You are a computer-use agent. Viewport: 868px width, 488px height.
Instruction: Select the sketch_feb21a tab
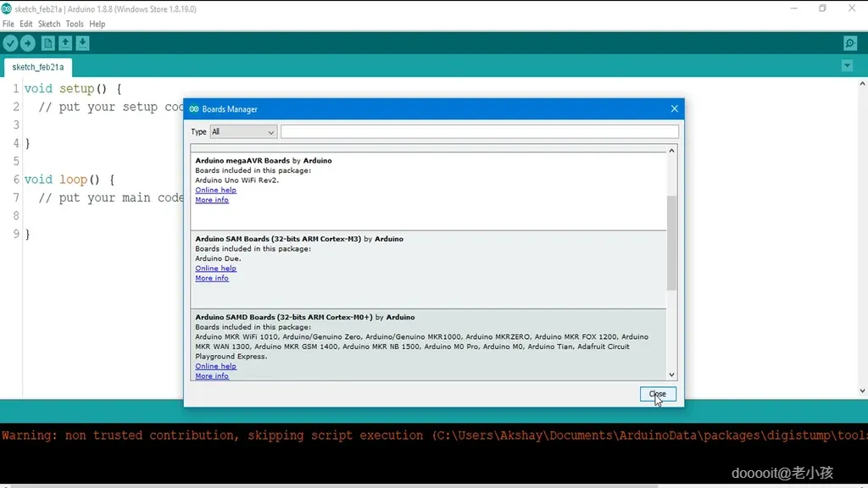[37, 67]
